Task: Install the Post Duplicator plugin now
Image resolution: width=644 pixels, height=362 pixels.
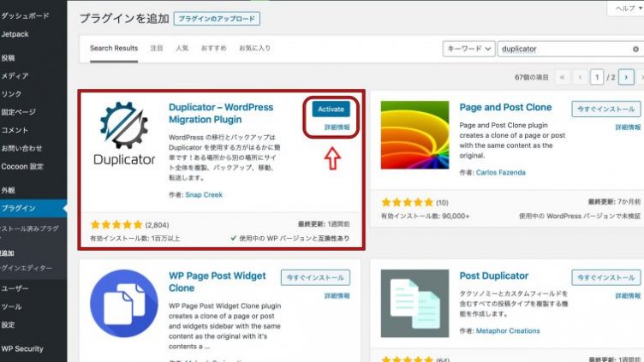Action: [605, 277]
